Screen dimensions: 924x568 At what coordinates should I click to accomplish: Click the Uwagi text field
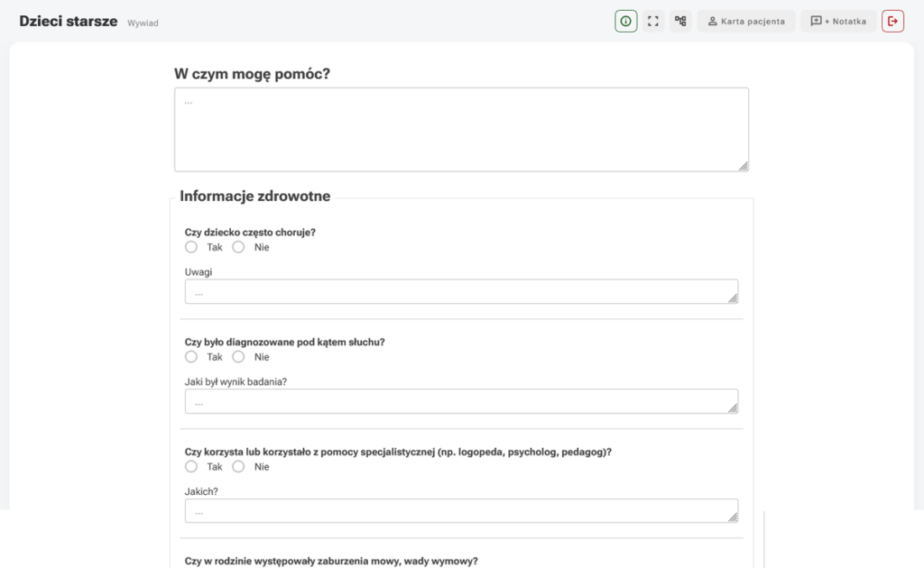point(461,292)
